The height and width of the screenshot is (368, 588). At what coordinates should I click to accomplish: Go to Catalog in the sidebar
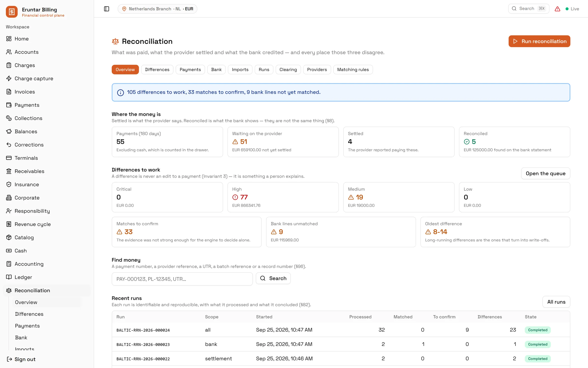click(47, 237)
